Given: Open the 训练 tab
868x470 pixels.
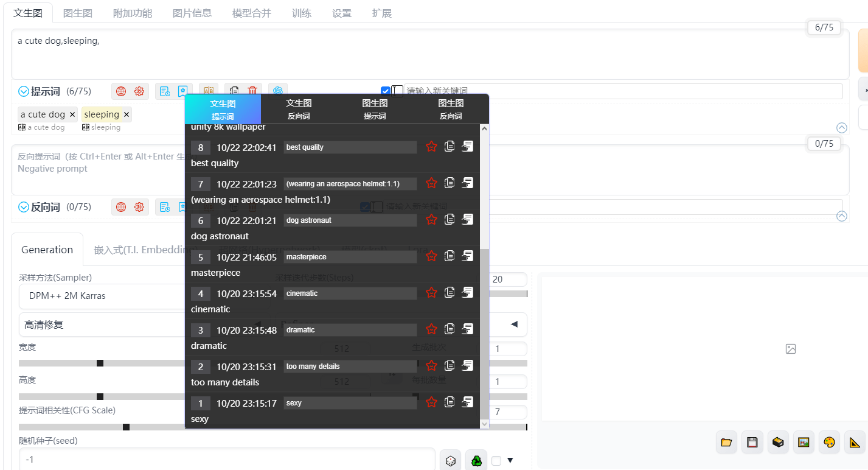Looking at the screenshot, I should click(x=302, y=13).
